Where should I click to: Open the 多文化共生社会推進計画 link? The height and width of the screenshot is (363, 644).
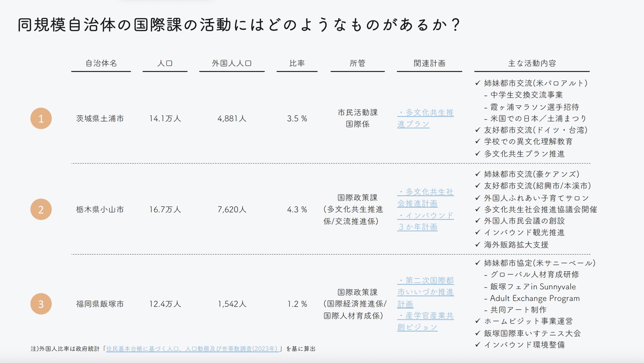425,197
